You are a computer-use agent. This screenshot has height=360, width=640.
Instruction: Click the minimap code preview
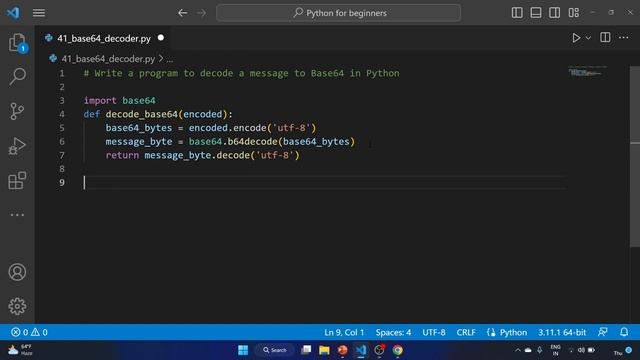point(587,72)
